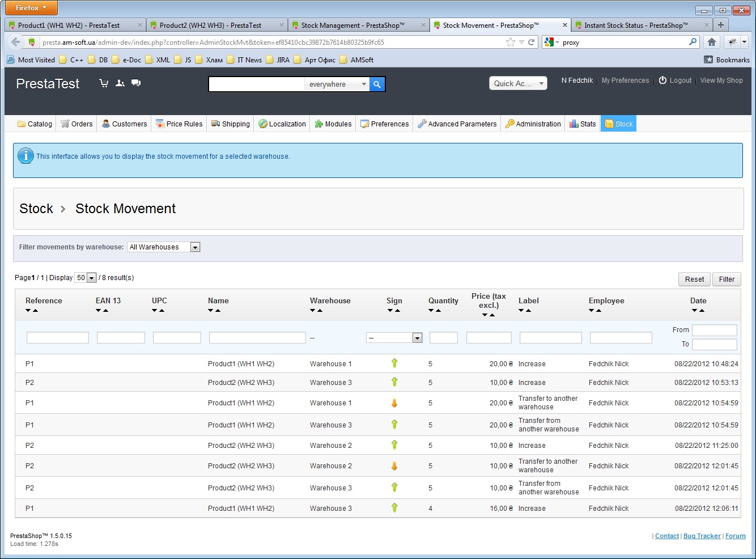Open a new browser tab
The width and height of the screenshot is (756, 559).
(x=721, y=25)
